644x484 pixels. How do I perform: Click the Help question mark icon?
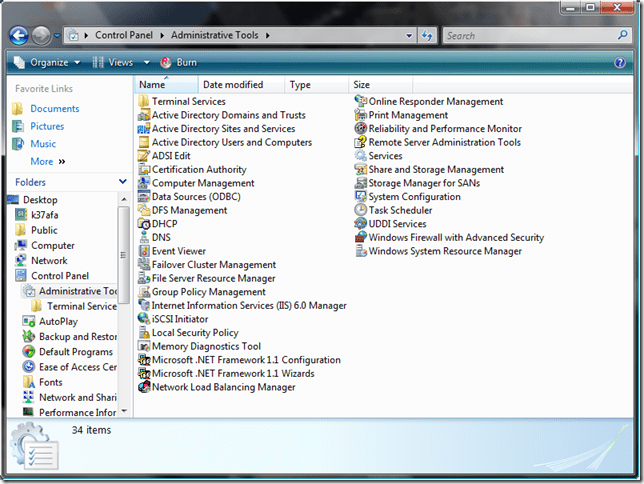[x=620, y=62]
